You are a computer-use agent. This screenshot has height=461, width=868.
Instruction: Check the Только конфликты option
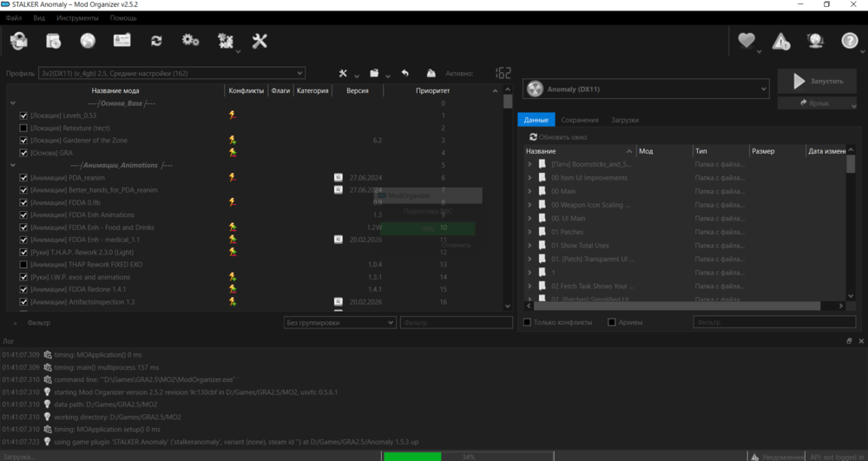(x=527, y=322)
